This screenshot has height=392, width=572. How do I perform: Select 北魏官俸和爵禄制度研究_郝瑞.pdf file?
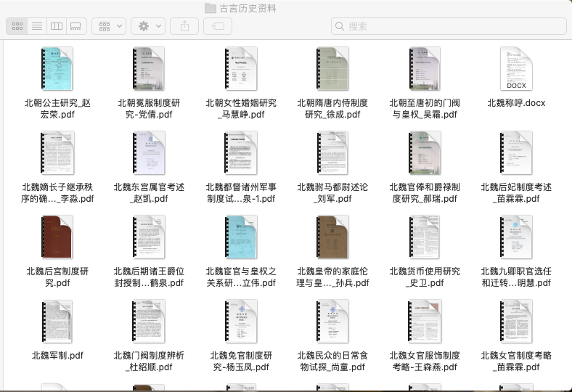[x=425, y=153]
